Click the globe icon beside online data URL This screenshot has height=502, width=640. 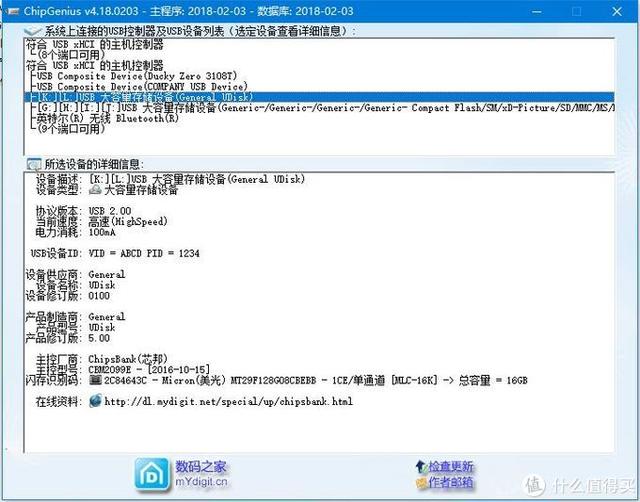click(x=95, y=401)
